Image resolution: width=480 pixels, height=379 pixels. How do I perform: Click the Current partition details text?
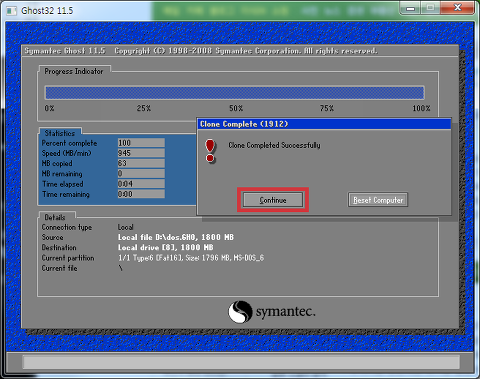(191, 258)
